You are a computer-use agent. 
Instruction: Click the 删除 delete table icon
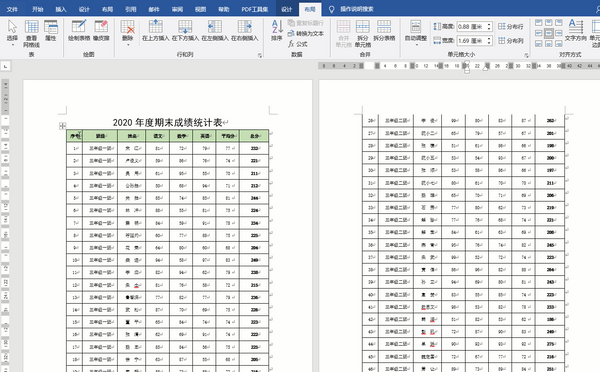(x=127, y=27)
